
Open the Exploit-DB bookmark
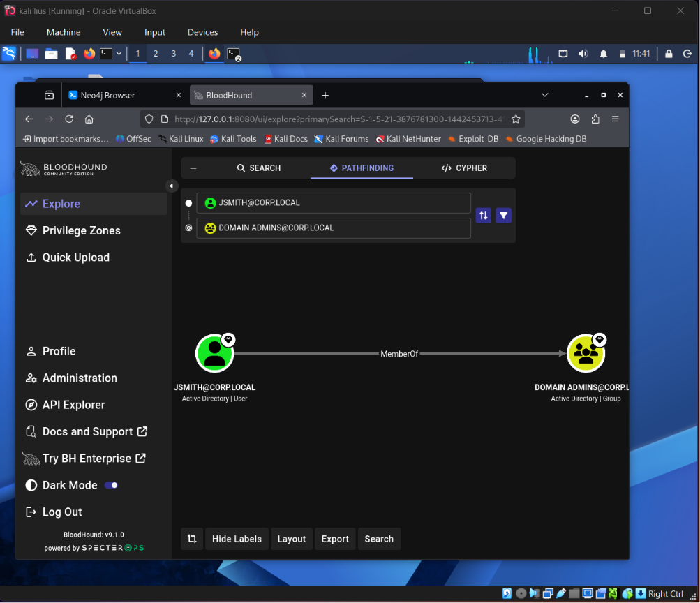point(473,139)
